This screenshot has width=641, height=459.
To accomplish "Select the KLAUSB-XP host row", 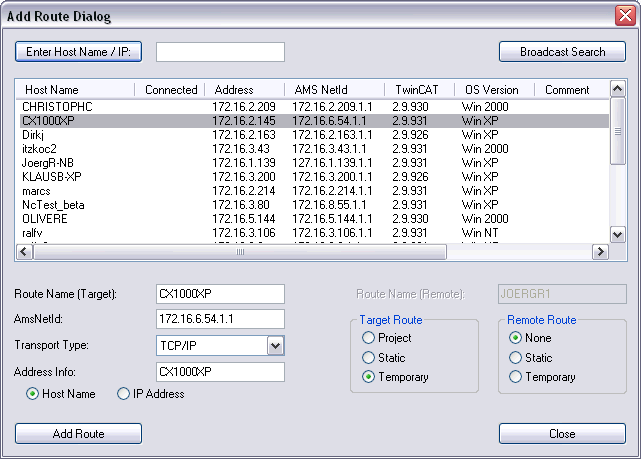I will coord(313,177).
